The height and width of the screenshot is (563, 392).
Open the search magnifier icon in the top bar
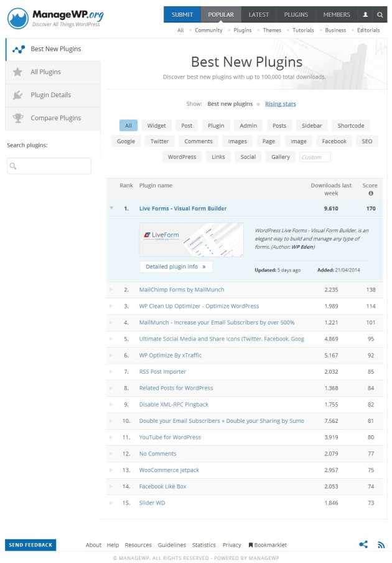(380, 15)
